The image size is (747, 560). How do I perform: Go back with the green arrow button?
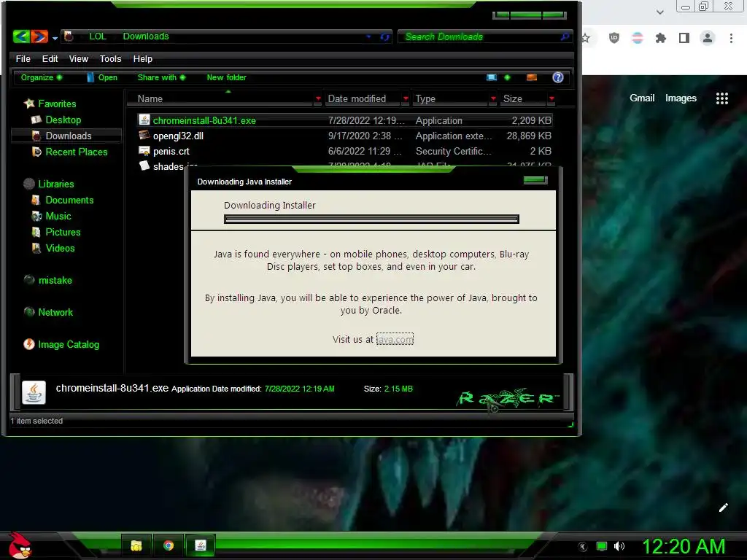click(x=21, y=36)
